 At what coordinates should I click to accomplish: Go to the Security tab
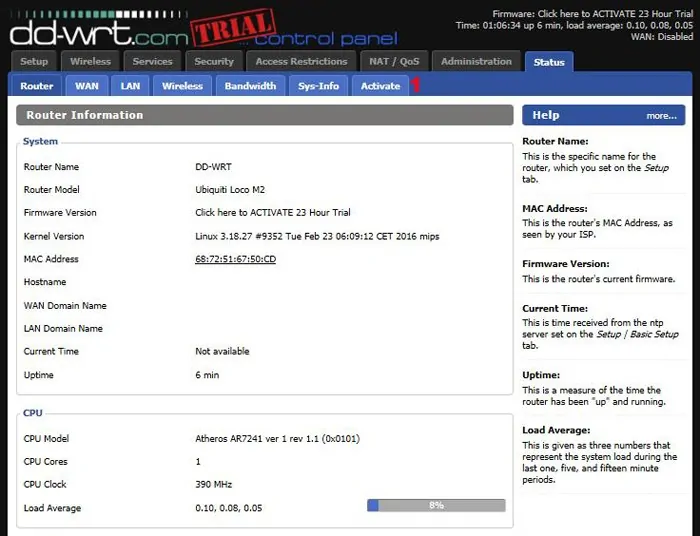click(x=214, y=62)
